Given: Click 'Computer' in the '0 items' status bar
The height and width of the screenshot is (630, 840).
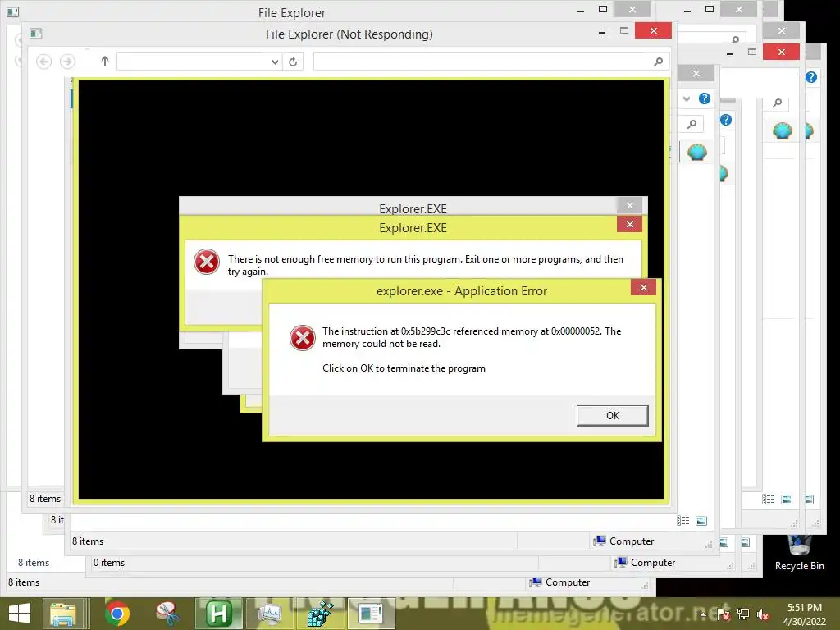Looking at the screenshot, I should pyautogui.click(x=645, y=563).
